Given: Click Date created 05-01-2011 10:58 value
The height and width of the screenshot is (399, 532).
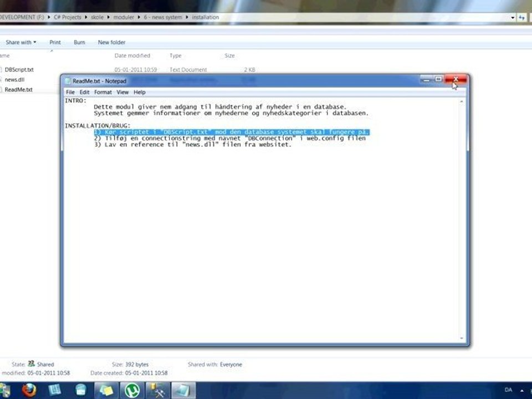Looking at the screenshot, I should pos(146,373).
